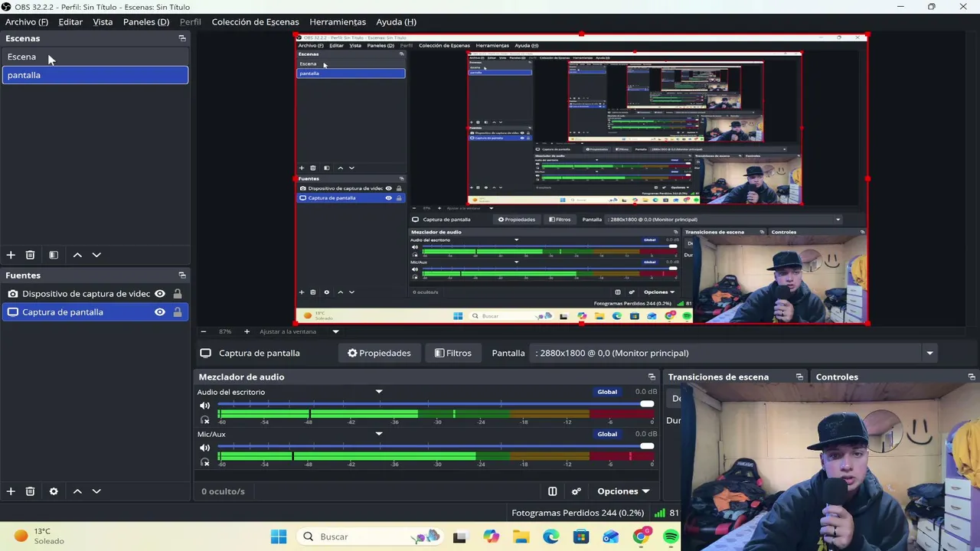Move the selected scene down
This screenshot has height=551, width=980.
click(x=96, y=255)
